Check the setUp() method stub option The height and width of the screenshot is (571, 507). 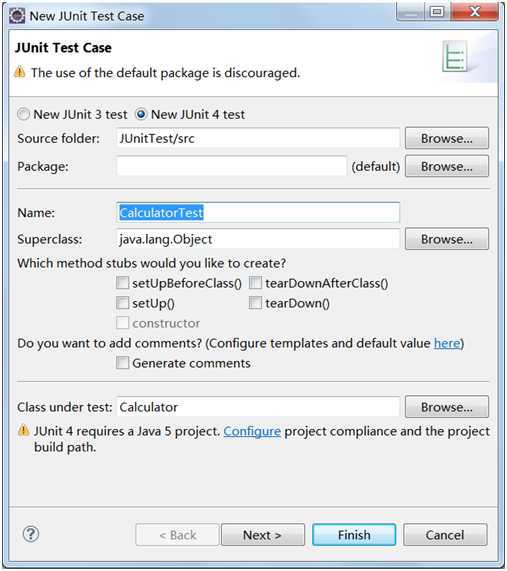click(122, 303)
